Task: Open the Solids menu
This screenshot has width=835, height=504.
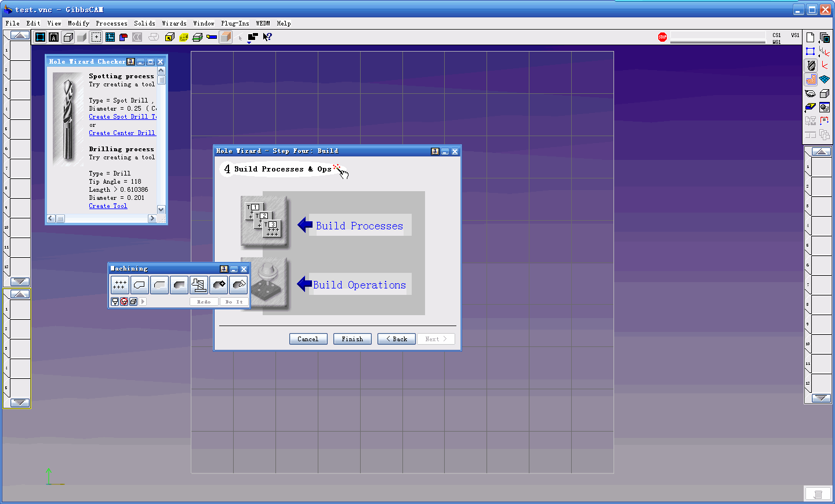Action: pos(144,23)
